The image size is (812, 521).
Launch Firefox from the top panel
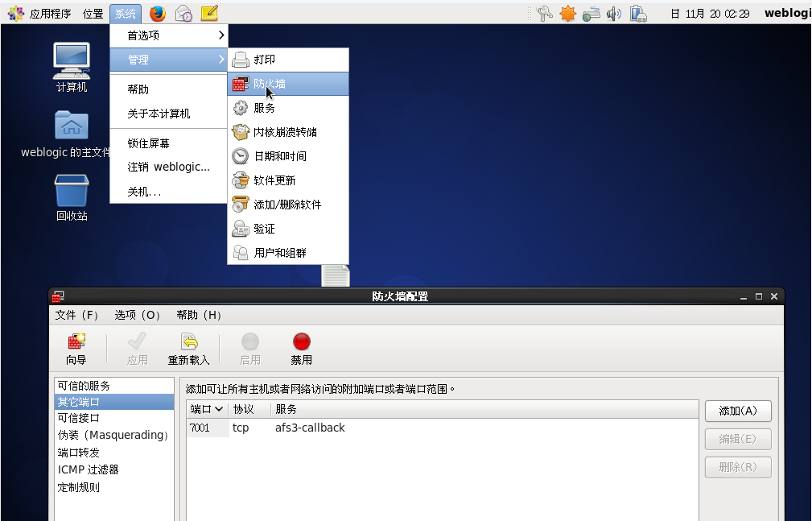pos(157,13)
